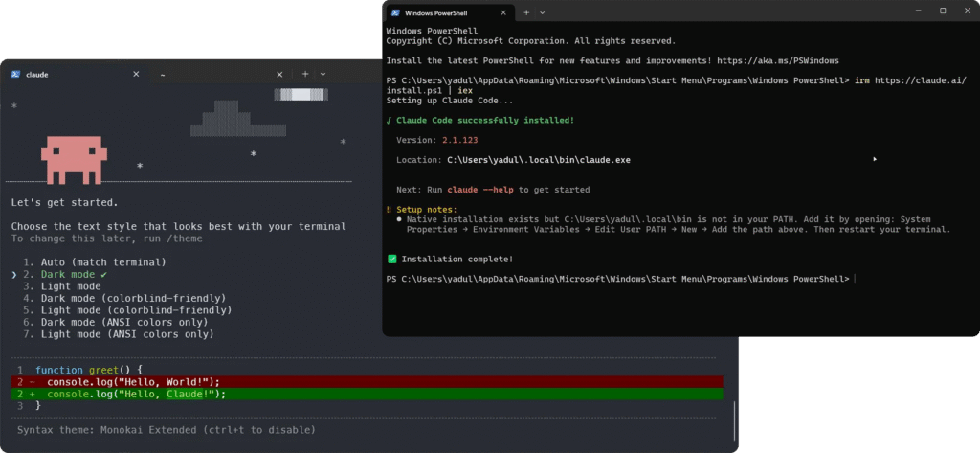Click the claude.exe location path
The width and height of the screenshot is (980, 453).
pos(538,160)
